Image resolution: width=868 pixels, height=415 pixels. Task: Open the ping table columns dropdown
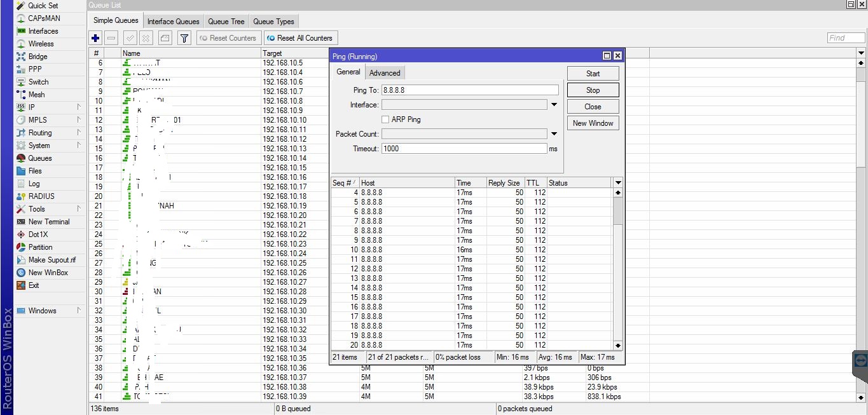click(617, 183)
